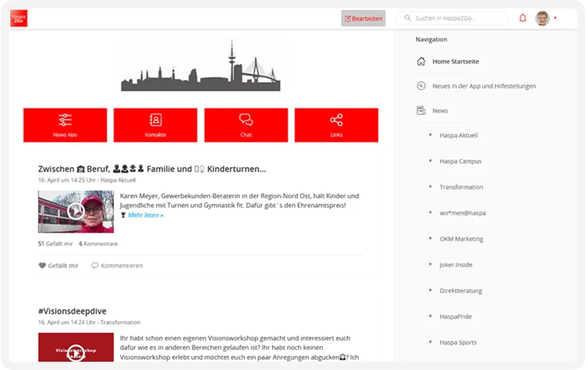Click the News icon in the navigation panel

pos(421,110)
